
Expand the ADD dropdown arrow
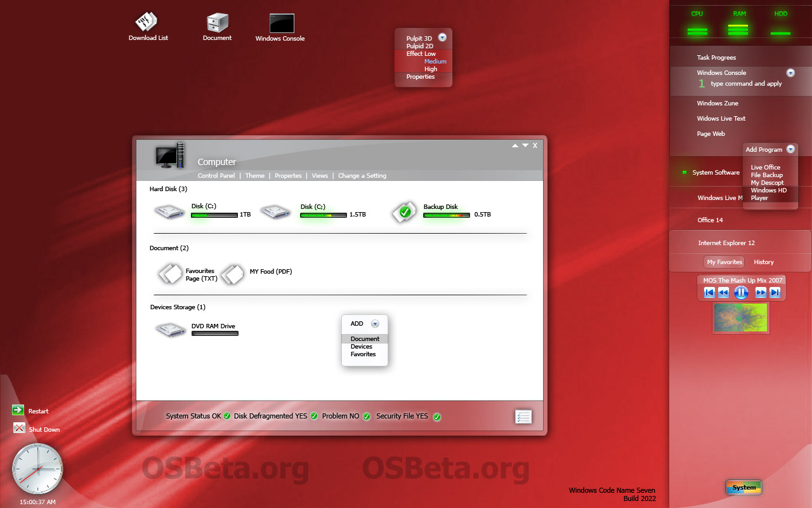point(375,324)
